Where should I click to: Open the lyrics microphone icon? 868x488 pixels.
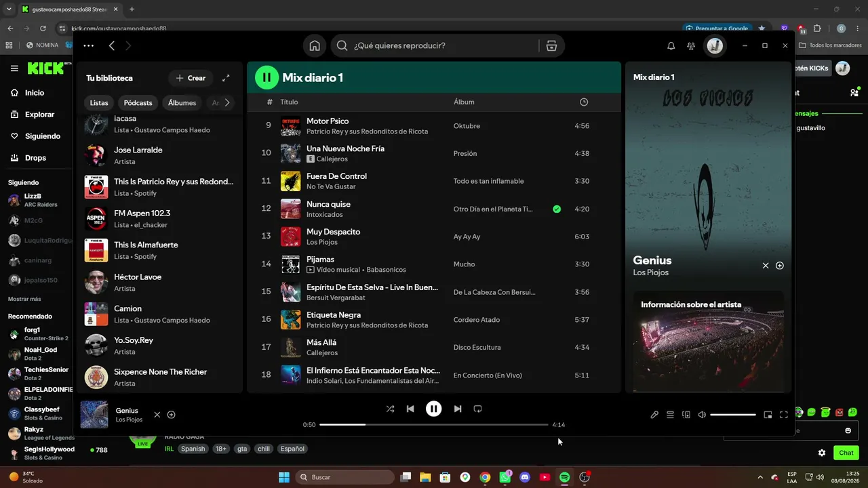[654, 415]
